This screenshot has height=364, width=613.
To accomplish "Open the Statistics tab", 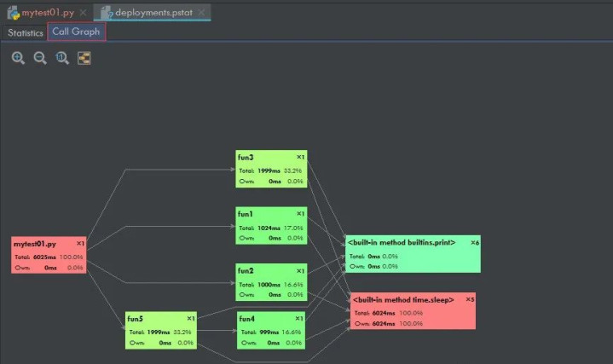I will click(26, 32).
